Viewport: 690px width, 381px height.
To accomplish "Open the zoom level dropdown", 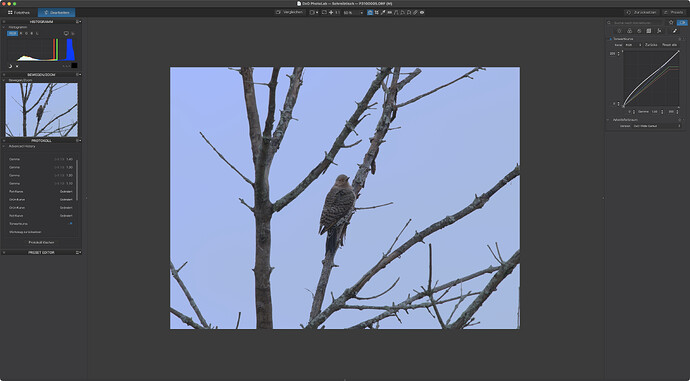I will coord(362,12).
